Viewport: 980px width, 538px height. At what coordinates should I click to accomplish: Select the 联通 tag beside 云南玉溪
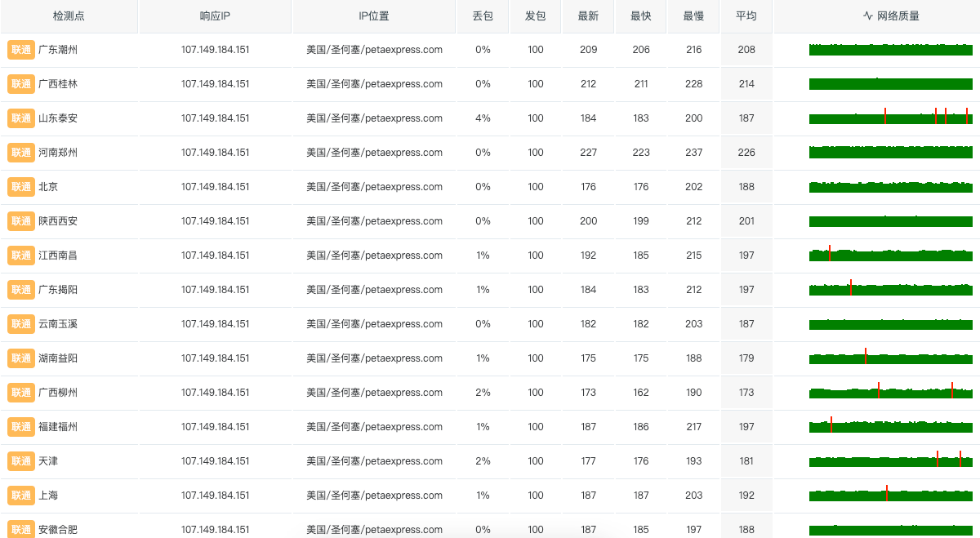pyautogui.click(x=21, y=324)
